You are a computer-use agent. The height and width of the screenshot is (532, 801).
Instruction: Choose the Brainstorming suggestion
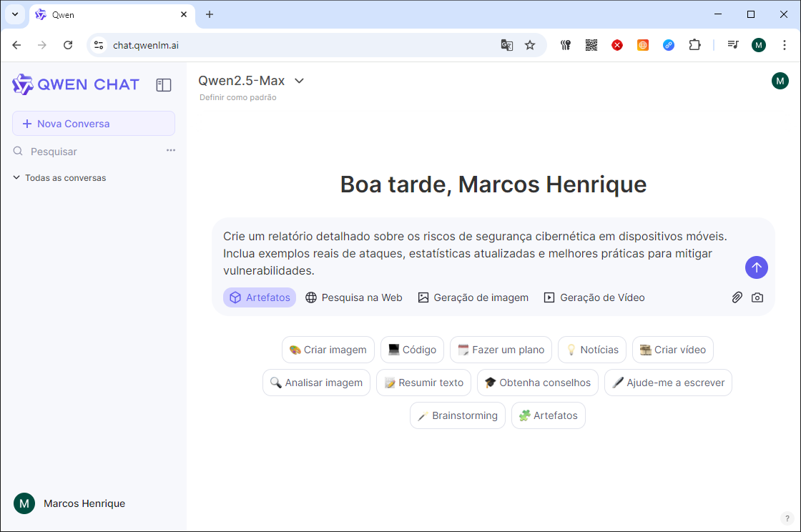pyautogui.click(x=458, y=415)
